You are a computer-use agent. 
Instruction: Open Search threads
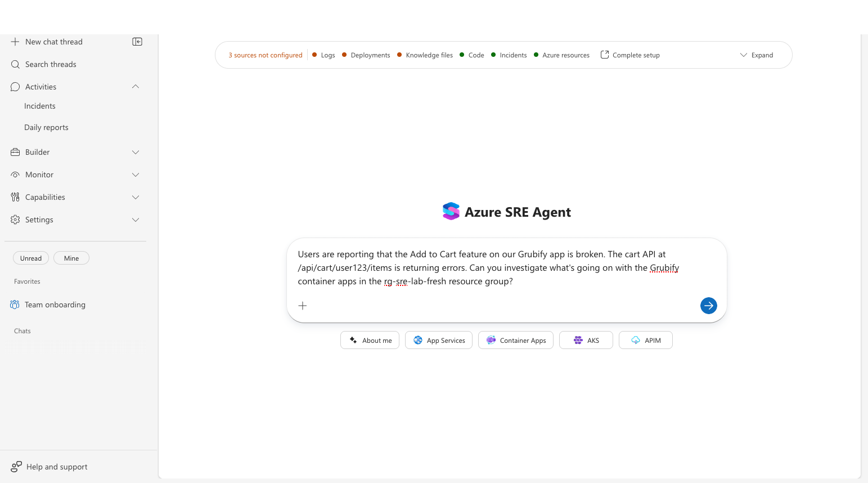[x=51, y=64]
